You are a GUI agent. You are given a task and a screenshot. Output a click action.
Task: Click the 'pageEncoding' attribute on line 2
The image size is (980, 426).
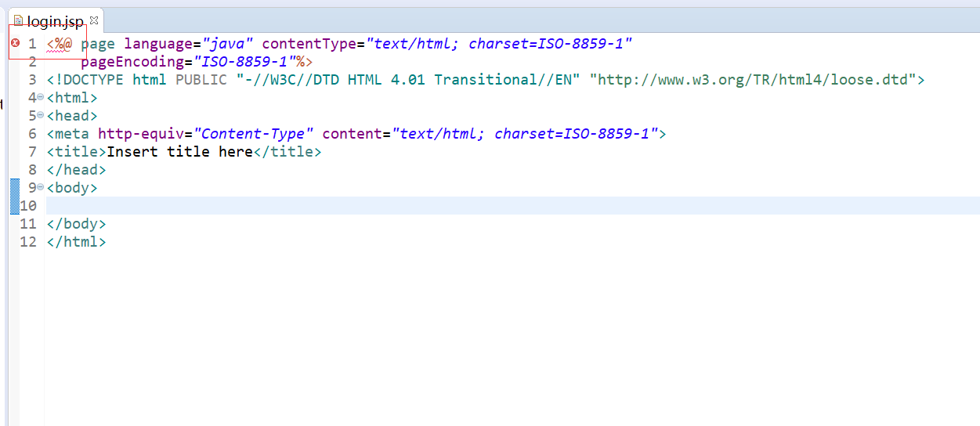click(x=132, y=62)
